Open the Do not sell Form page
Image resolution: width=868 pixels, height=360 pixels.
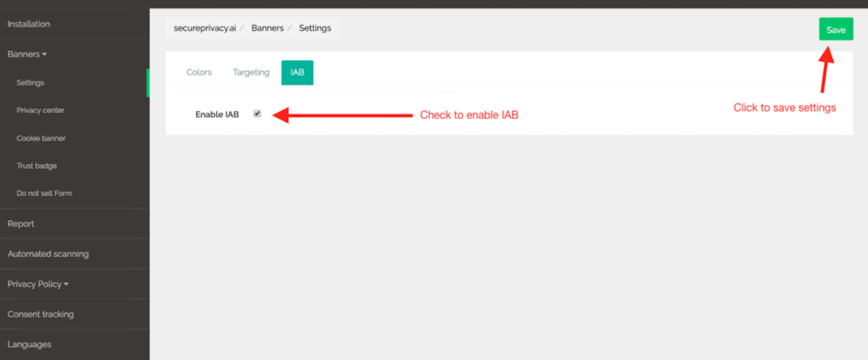(44, 193)
